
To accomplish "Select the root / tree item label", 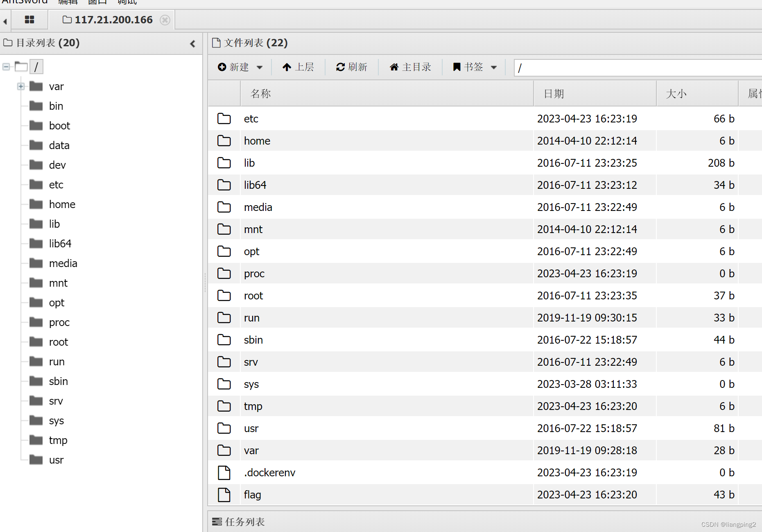I will point(36,67).
